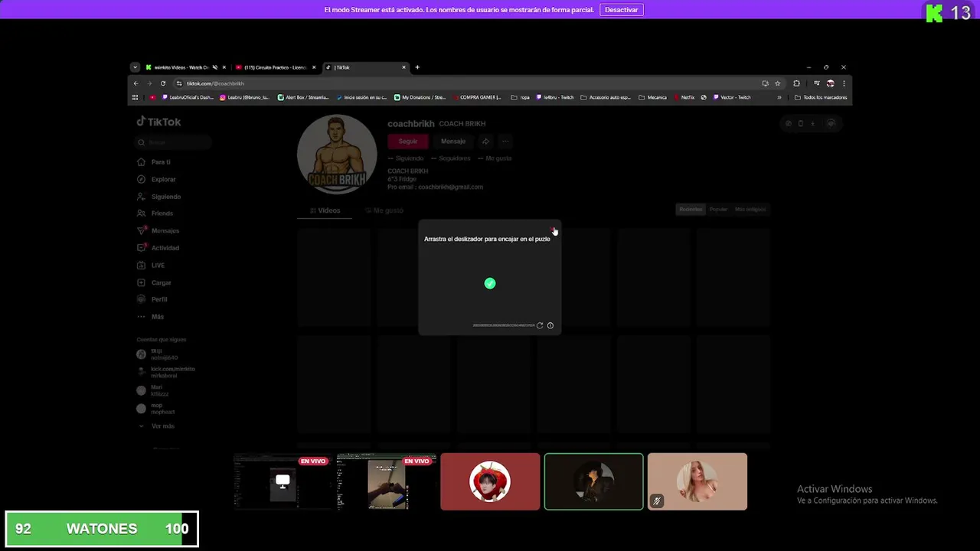Image resolution: width=980 pixels, height=551 pixels.
Task: Expand hidden bookmarks chevron
Action: (779, 97)
